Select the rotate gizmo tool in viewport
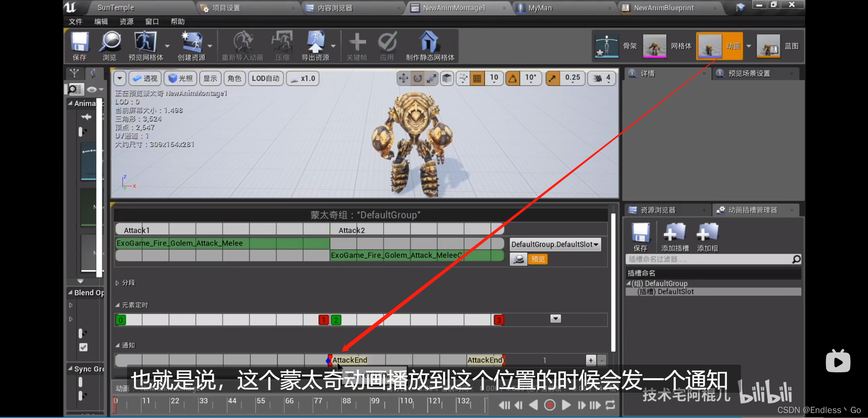 (418, 78)
